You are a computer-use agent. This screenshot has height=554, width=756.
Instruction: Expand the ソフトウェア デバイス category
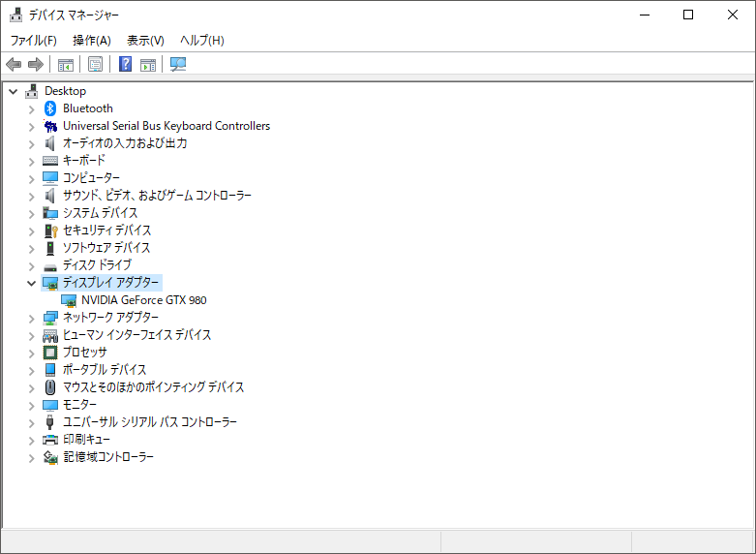coord(32,249)
